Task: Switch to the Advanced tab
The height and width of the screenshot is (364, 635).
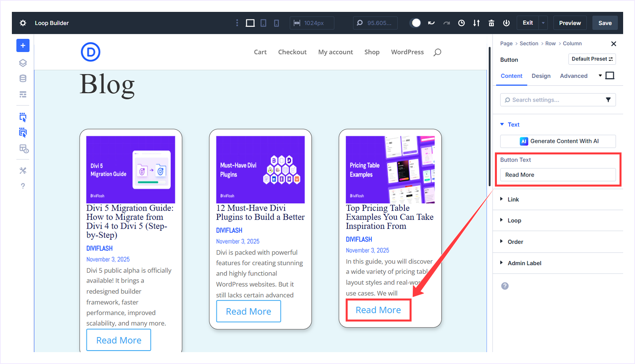Action: [x=574, y=76]
